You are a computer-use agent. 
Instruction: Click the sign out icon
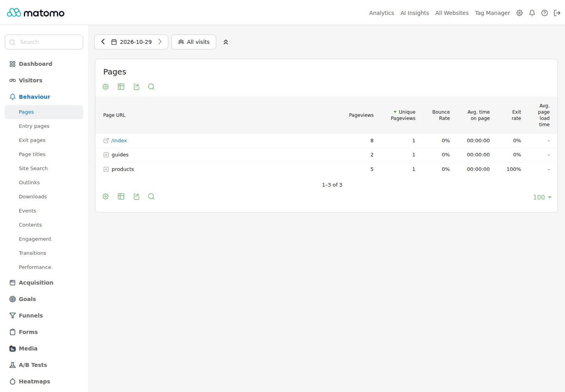tap(557, 13)
